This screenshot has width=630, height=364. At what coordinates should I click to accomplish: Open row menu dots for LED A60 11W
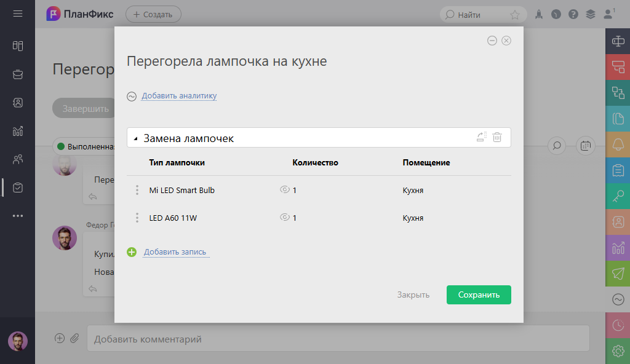tap(137, 218)
